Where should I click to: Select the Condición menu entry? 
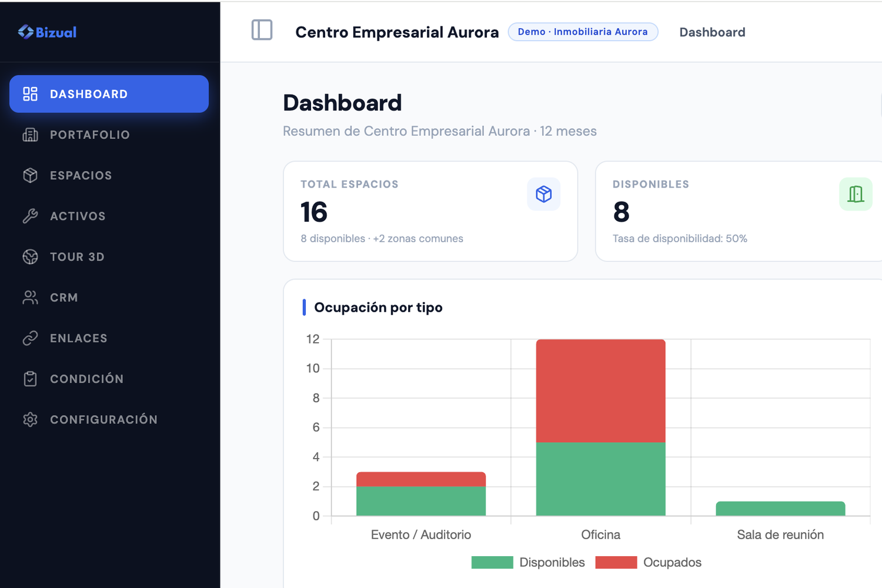109,379
